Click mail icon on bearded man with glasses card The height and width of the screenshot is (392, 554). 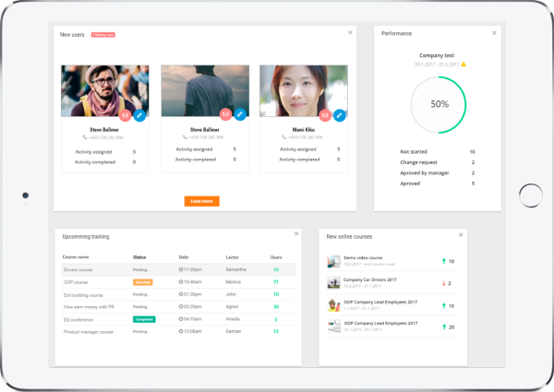click(x=125, y=115)
